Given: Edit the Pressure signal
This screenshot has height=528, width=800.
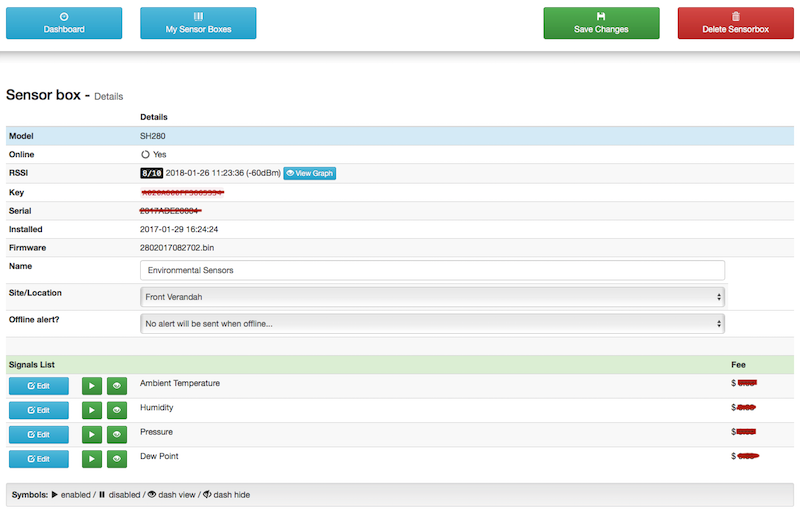Looking at the screenshot, I should coord(39,434).
